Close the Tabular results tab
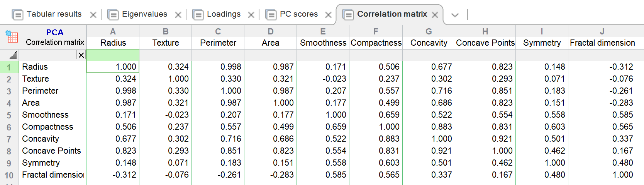 [93, 15]
